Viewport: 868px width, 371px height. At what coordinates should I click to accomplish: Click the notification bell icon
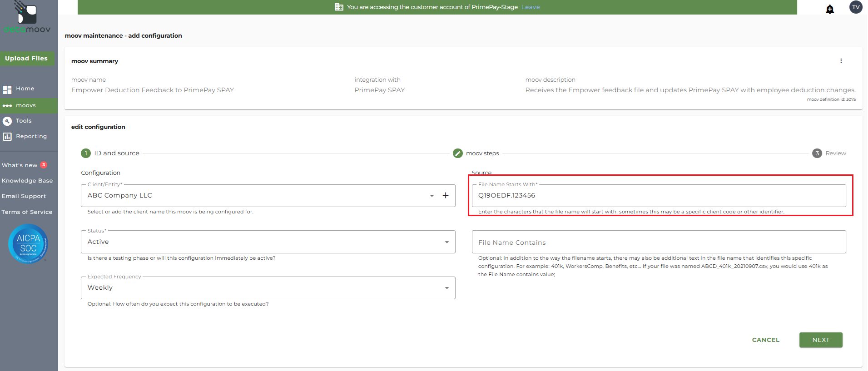[829, 9]
